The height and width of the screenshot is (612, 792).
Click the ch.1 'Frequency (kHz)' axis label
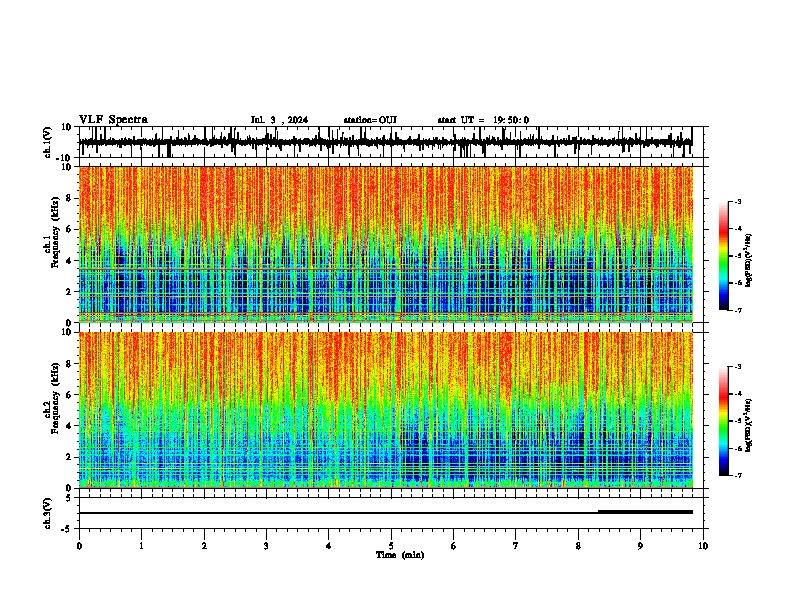[x=55, y=232]
